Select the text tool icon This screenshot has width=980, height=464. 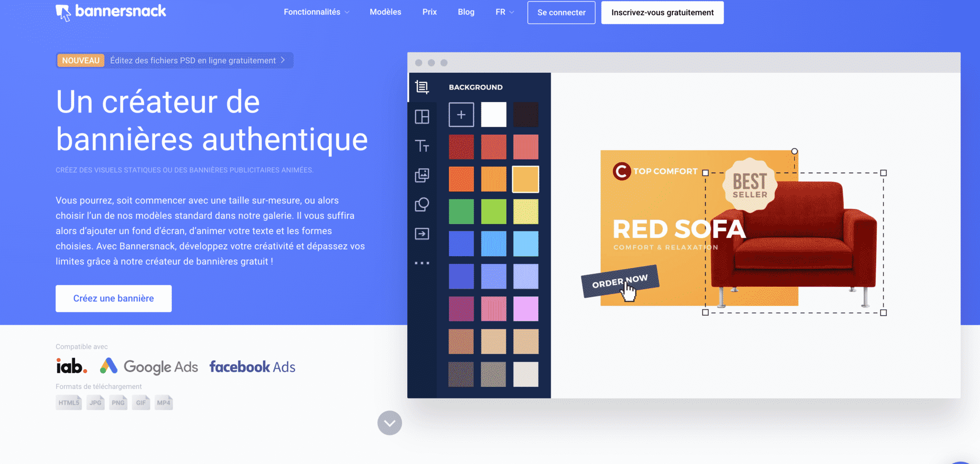[x=422, y=146]
